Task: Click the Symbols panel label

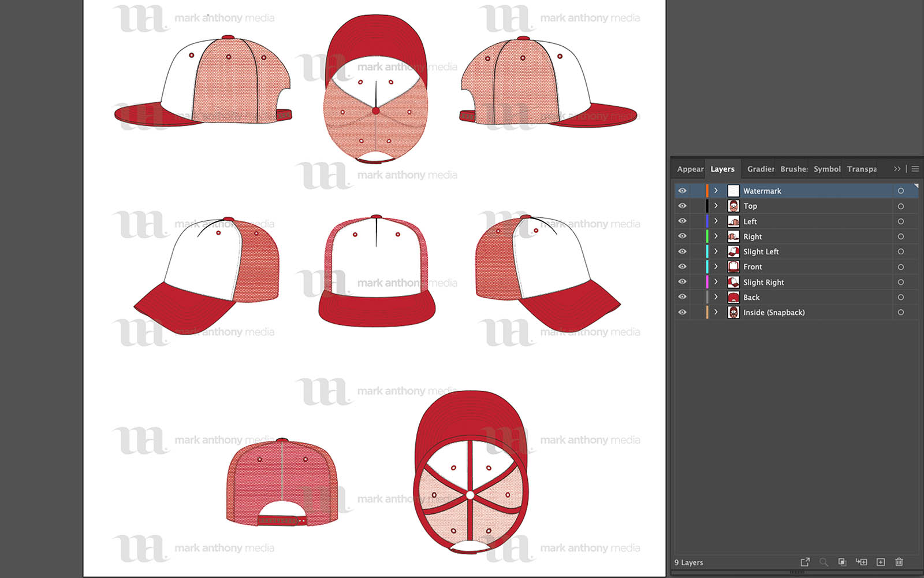Action: 826,169
